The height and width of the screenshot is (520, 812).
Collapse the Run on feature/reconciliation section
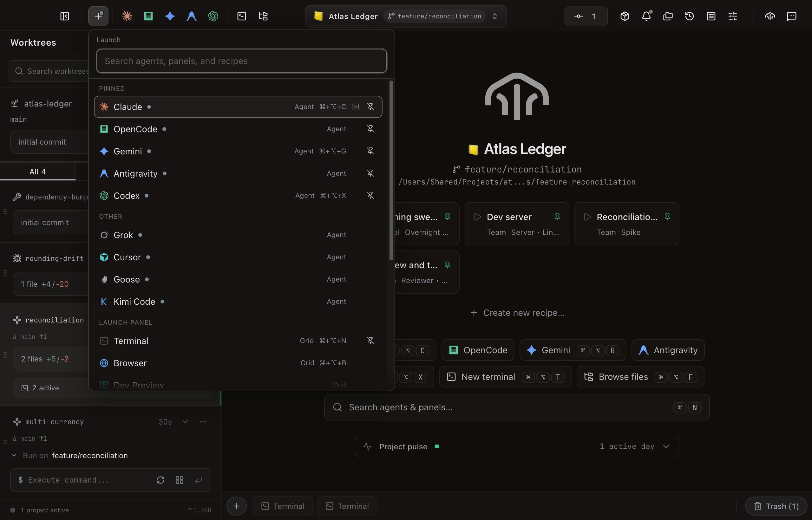pos(14,456)
